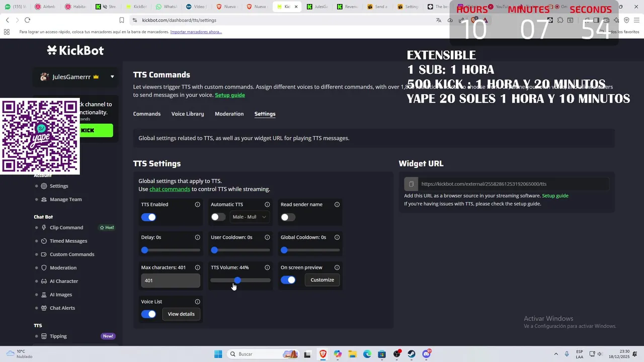This screenshot has width=644, height=362.
Task: Open the Copilot icon in the taskbar
Action: click(x=338, y=354)
